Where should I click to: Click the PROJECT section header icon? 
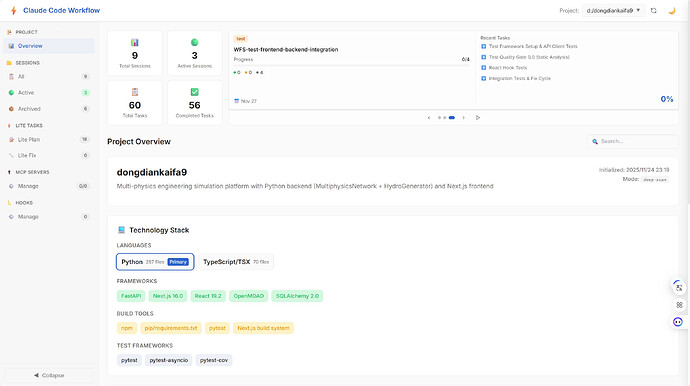pyautogui.click(x=9, y=32)
